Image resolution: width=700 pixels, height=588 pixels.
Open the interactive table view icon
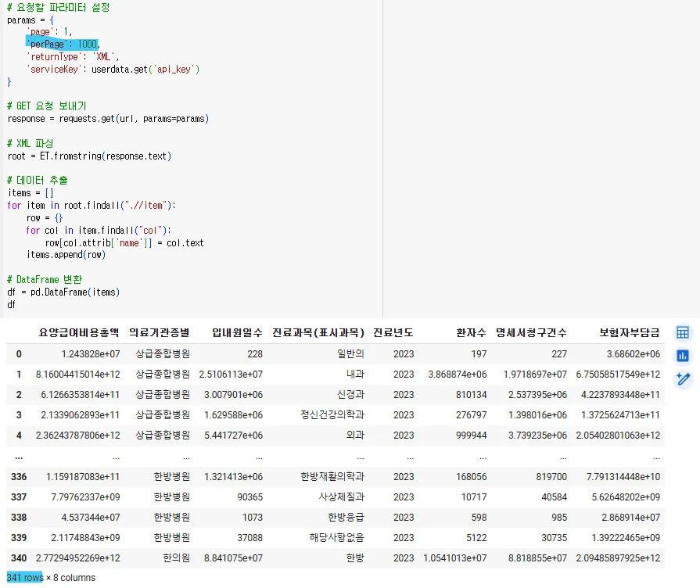point(683,332)
